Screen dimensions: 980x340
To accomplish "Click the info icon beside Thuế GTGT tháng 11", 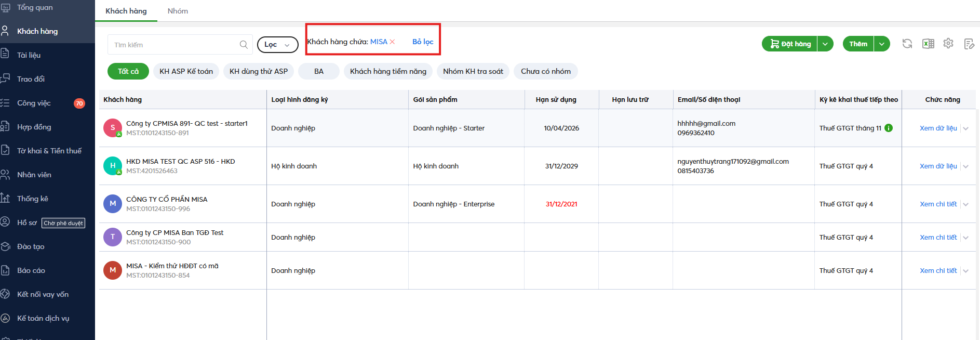I will tap(889, 128).
